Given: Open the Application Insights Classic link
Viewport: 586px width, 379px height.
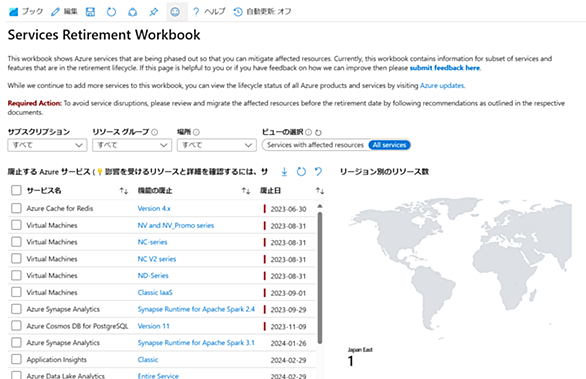Looking at the screenshot, I should 148,360.
